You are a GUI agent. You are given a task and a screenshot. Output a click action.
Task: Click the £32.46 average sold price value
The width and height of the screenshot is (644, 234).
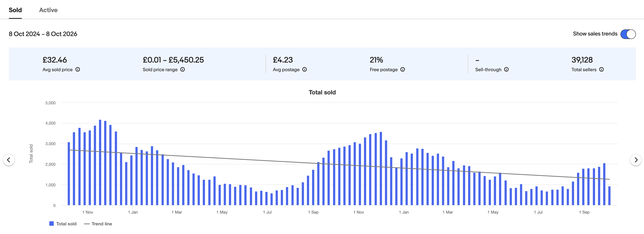[x=55, y=60]
